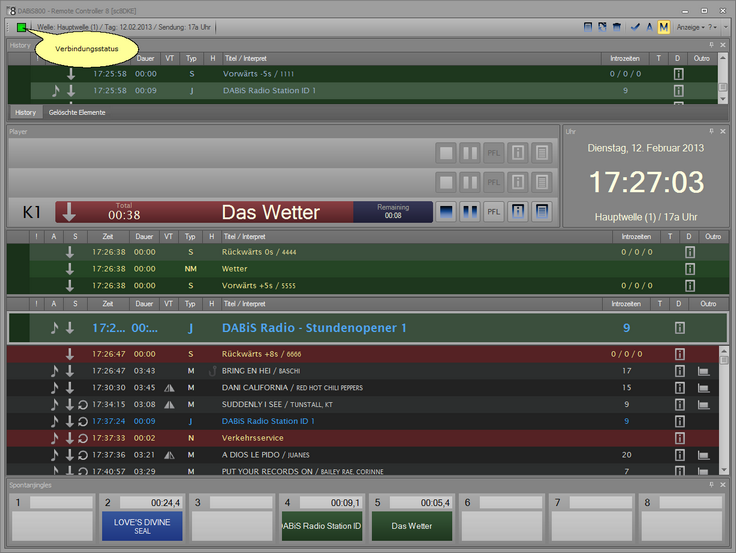Open the Anzeige dropdown menu
This screenshot has width=736, height=553.
coord(690,27)
